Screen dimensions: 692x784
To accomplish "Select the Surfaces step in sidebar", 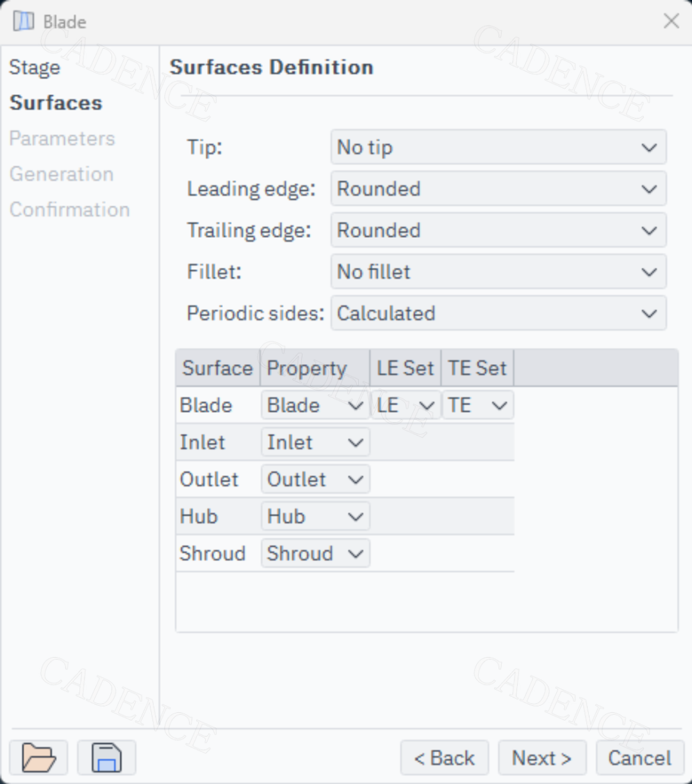I will tap(56, 103).
